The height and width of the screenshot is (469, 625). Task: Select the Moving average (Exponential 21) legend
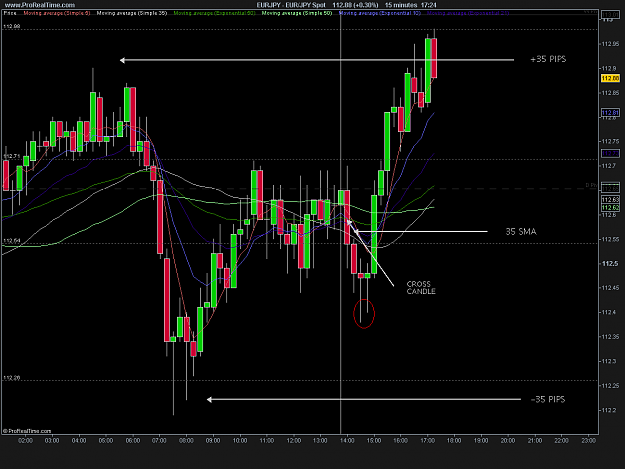(468, 13)
